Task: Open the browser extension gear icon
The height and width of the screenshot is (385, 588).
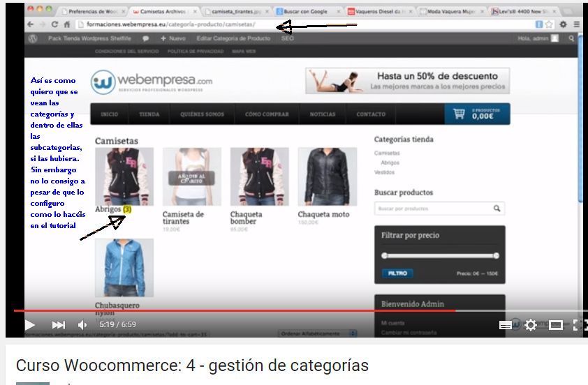Action: tap(564, 24)
